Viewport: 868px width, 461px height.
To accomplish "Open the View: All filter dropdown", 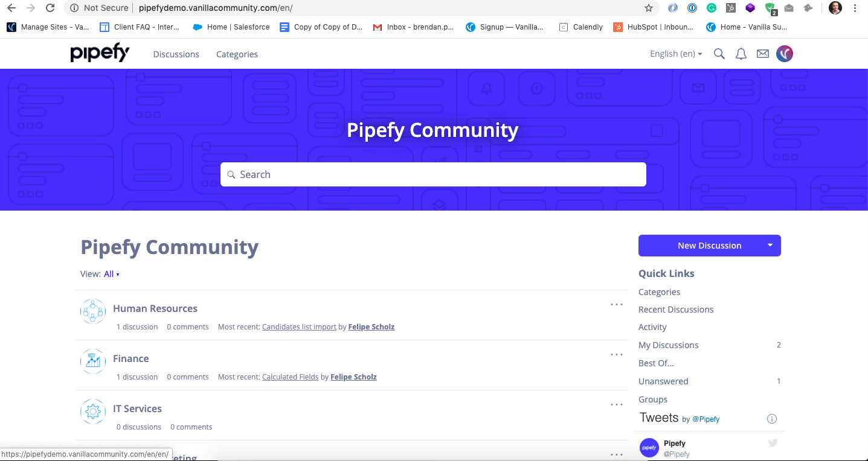I will tap(112, 274).
